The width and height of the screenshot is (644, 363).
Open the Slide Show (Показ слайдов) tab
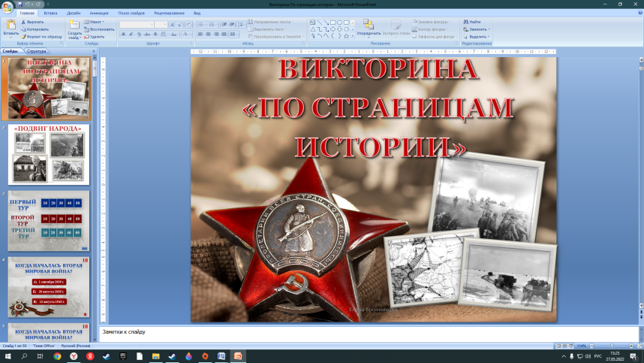click(x=131, y=14)
